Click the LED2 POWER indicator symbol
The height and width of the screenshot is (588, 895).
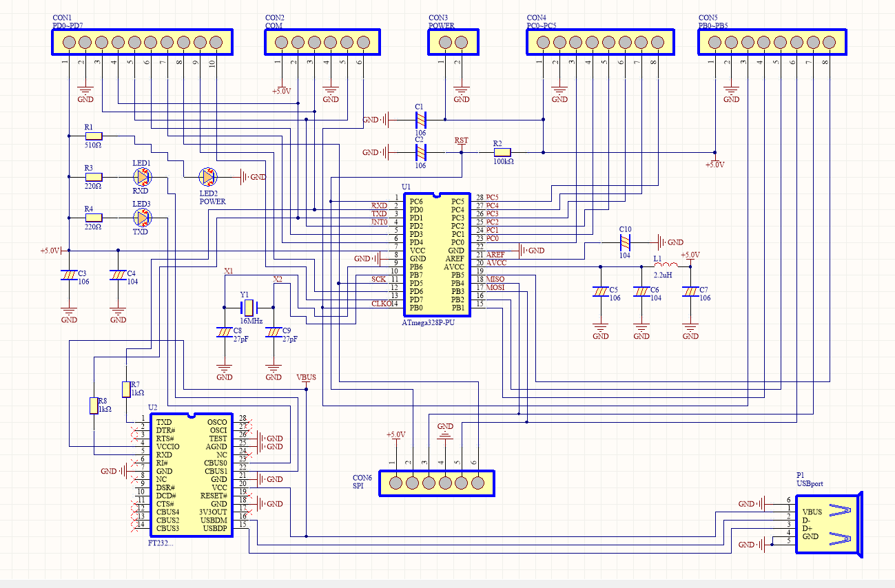[x=208, y=177]
